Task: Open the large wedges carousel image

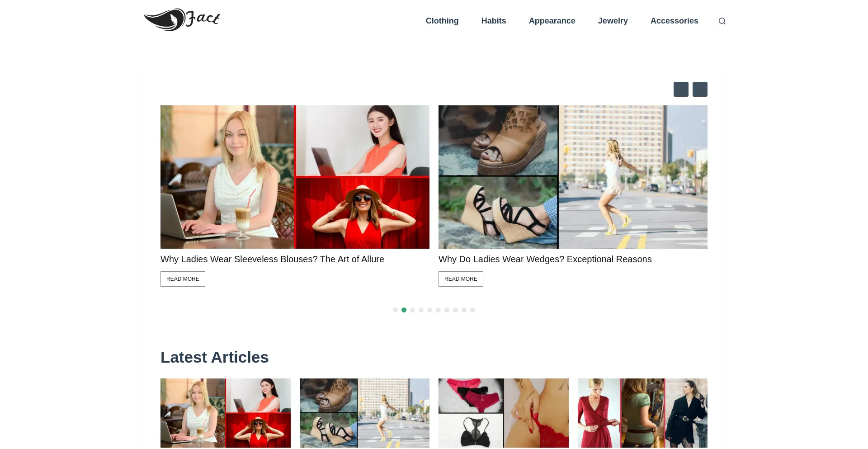Action: tap(573, 177)
